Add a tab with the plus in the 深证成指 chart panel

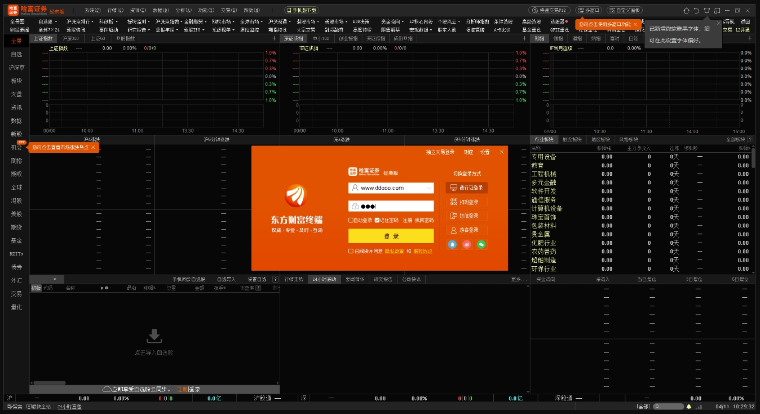point(524,38)
